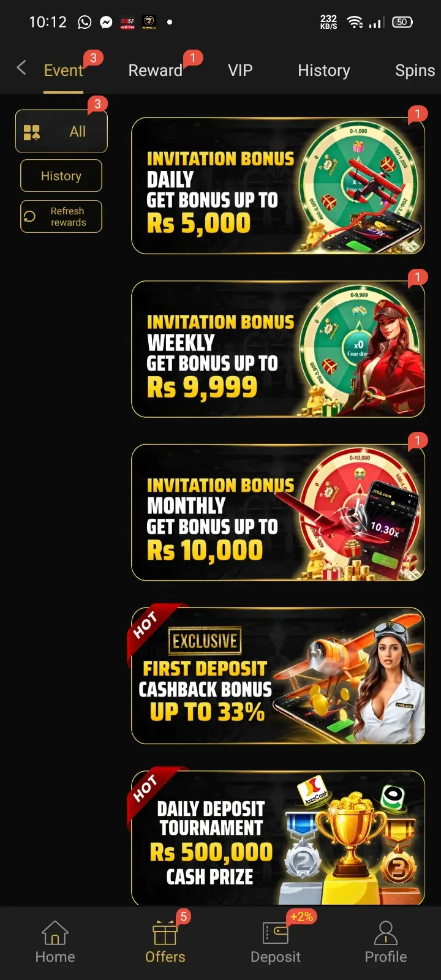Tap the WhatsApp status bar icon
Screen dimensions: 441x980
[85, 23]
